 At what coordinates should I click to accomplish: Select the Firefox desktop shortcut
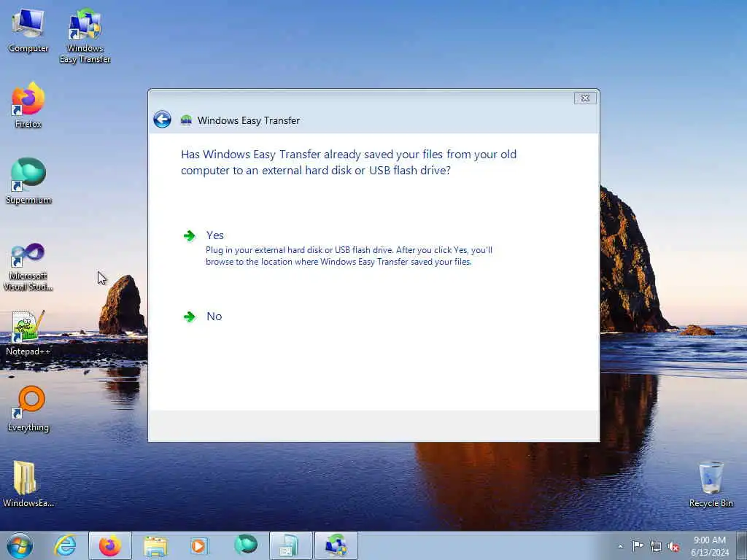click(28, 105)
